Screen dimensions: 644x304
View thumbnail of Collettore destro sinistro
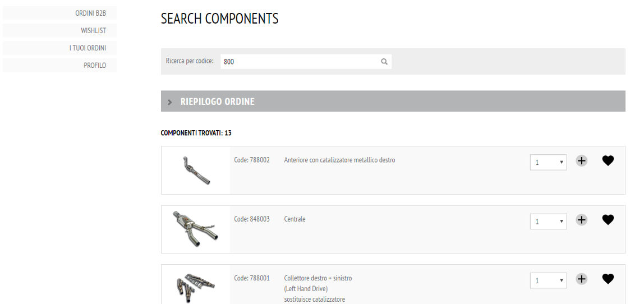pos(196,284)
